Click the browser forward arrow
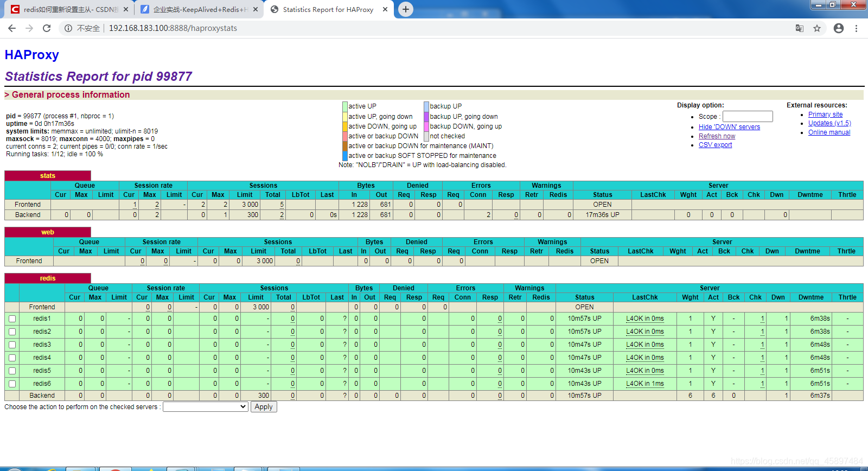868x471 pixels. (29, 28)
